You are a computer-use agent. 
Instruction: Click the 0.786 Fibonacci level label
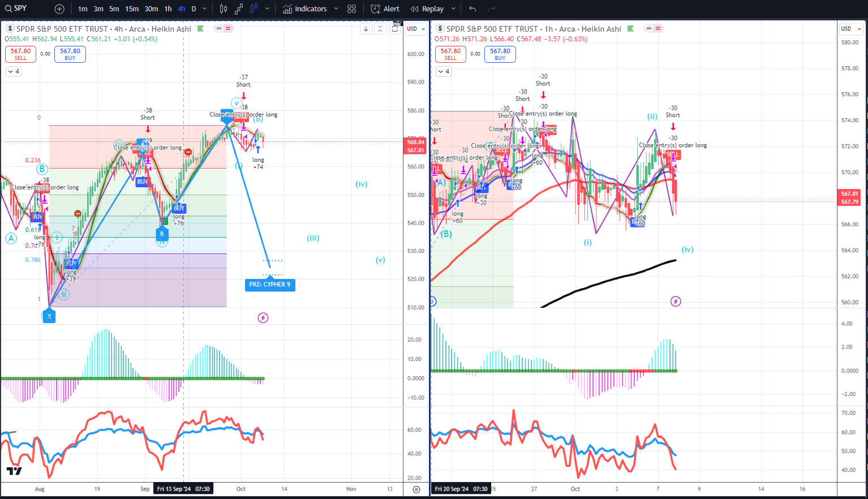pyautogui.click(x=33, y=260)
